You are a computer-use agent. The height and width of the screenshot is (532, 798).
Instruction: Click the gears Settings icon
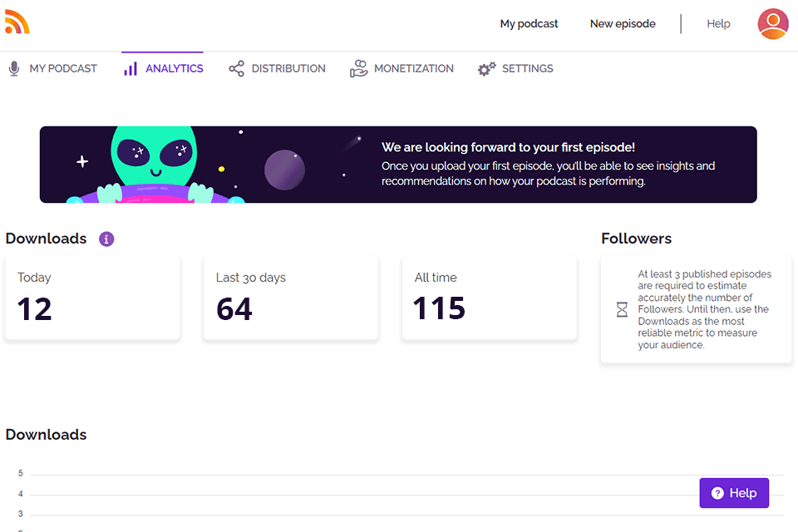tap(486, 69)
